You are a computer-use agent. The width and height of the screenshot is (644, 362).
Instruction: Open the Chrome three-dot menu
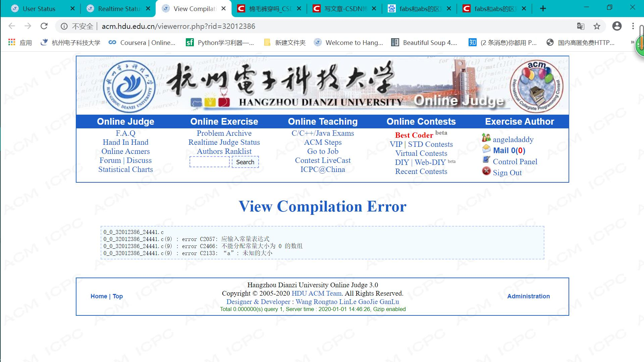(x=633, y=26)
